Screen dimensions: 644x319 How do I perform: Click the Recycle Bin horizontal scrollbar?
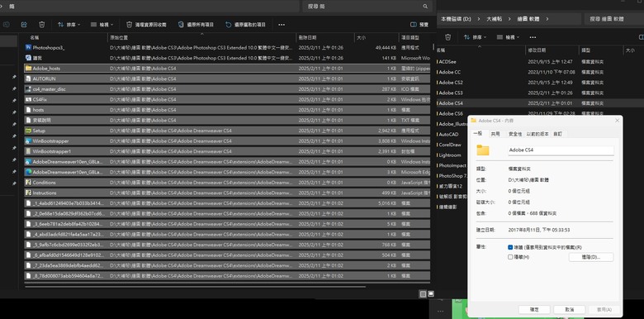195,287
